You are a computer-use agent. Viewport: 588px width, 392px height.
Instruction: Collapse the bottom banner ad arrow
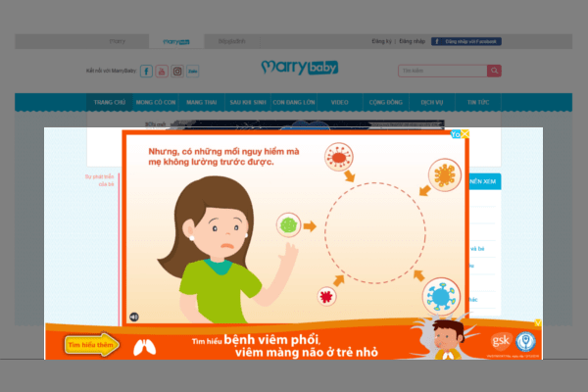(538, 322)
